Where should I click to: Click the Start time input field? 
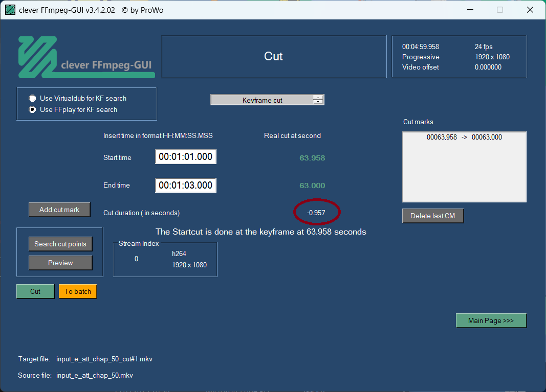tap(186, 156)
